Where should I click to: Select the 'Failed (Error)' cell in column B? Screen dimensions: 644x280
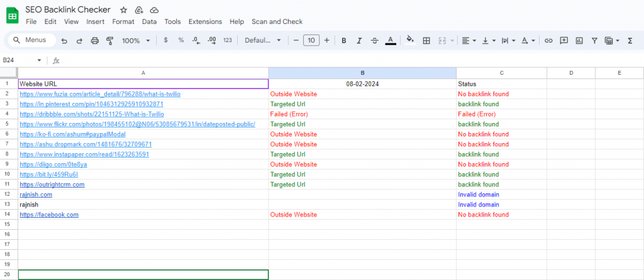coord(362,114)
